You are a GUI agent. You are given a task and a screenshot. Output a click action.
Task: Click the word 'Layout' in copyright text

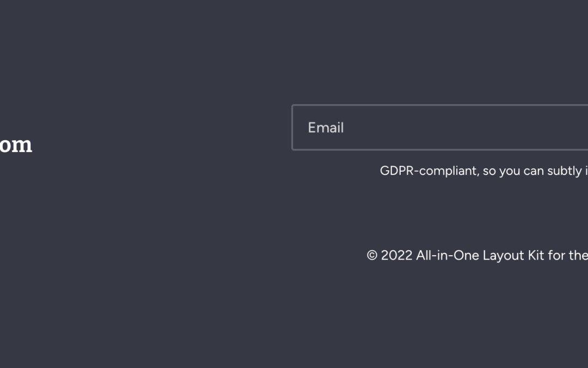click(x=503, y=255)
